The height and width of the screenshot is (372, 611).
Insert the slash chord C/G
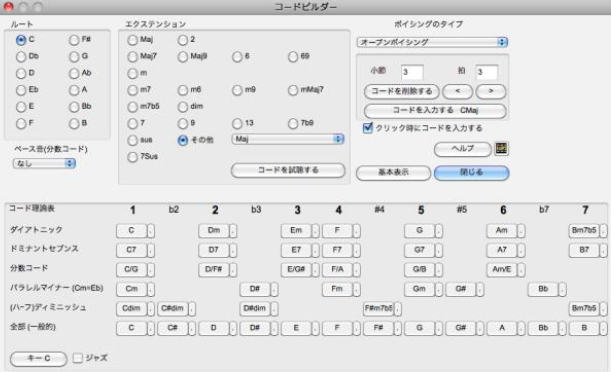click(131, 270)
